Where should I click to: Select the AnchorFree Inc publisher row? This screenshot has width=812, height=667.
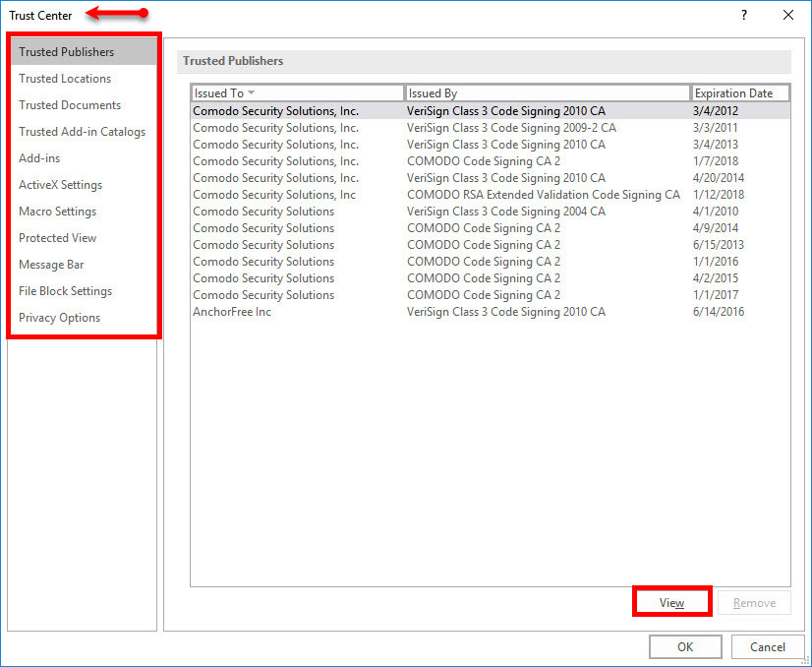tap(491, 312)
